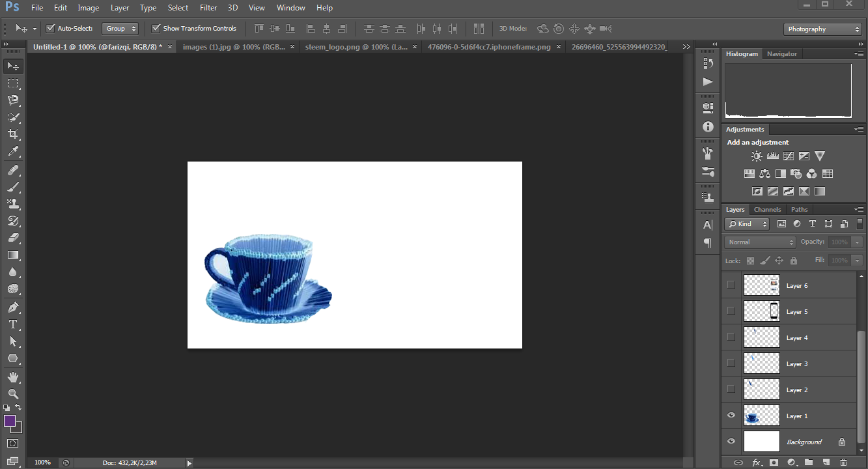The width and height of the screenshot is (868, 469).
Task: Open the Fill slider dropdown
Action: [857, 261]
